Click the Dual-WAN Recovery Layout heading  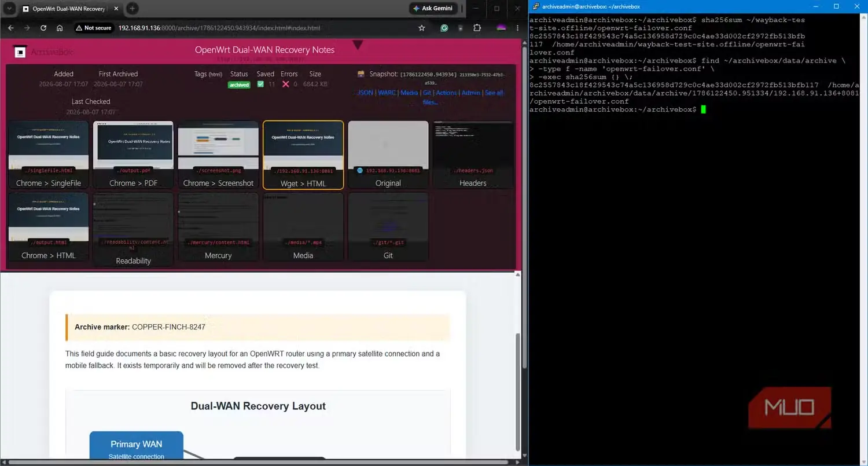click(x=258, y=406)
